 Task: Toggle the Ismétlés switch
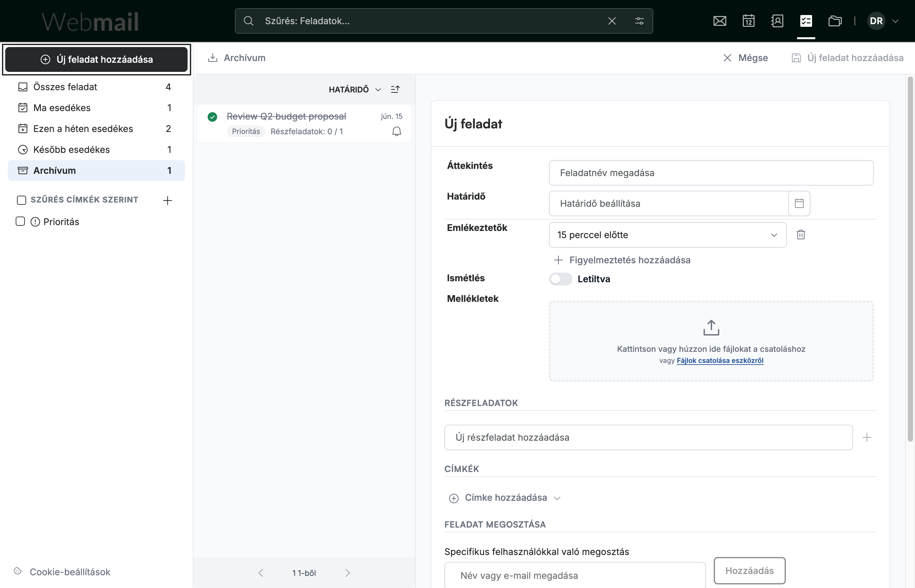pyautogui.click(x=560, y=279)
